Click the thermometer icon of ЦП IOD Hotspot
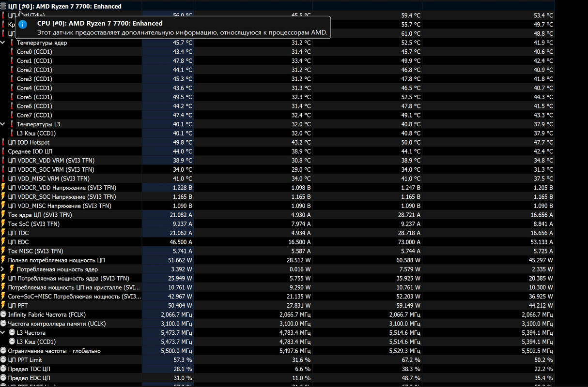The width and height of the screenshot is (588, 387). 3,142
